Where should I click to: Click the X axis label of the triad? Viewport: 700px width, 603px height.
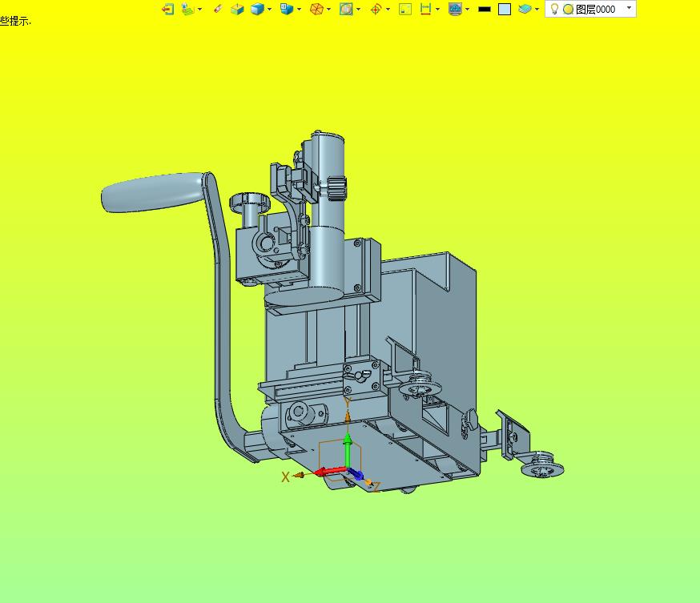pos(286,477)
